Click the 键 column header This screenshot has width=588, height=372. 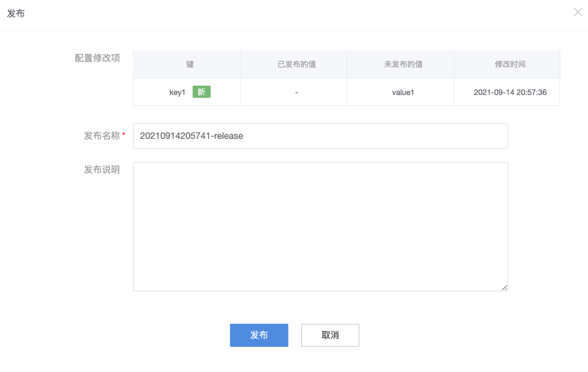point(190,64)
